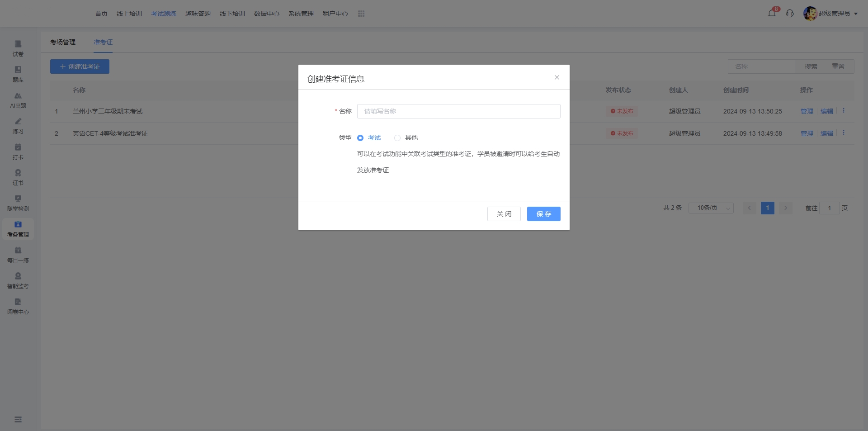868x431 pixels.
Task: Click the 名称 input field in dialog
Action: pos(458,111)
